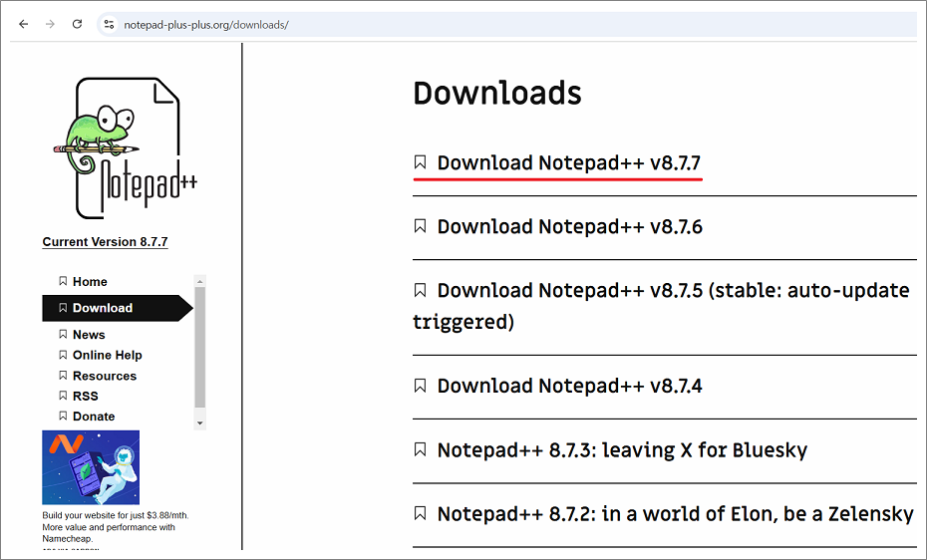Open Resources in sidebar menu
The image size is (927, 560).
click(x=104, y=376)
